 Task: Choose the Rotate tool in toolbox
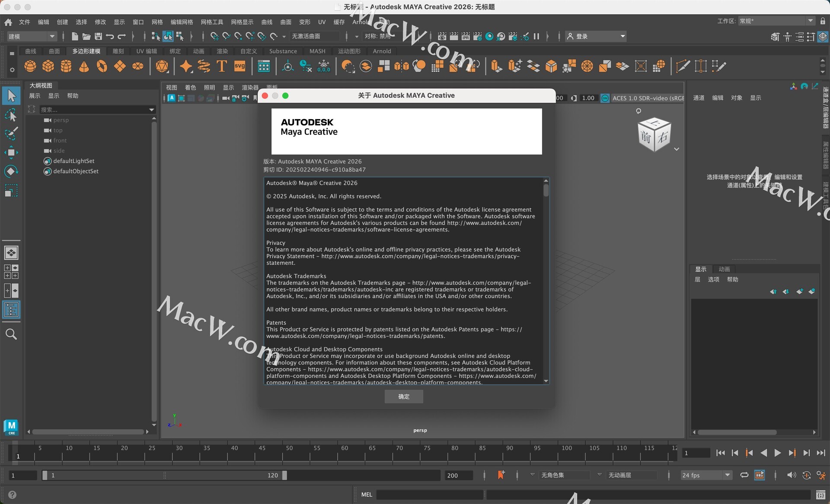[x=11, y=171]
